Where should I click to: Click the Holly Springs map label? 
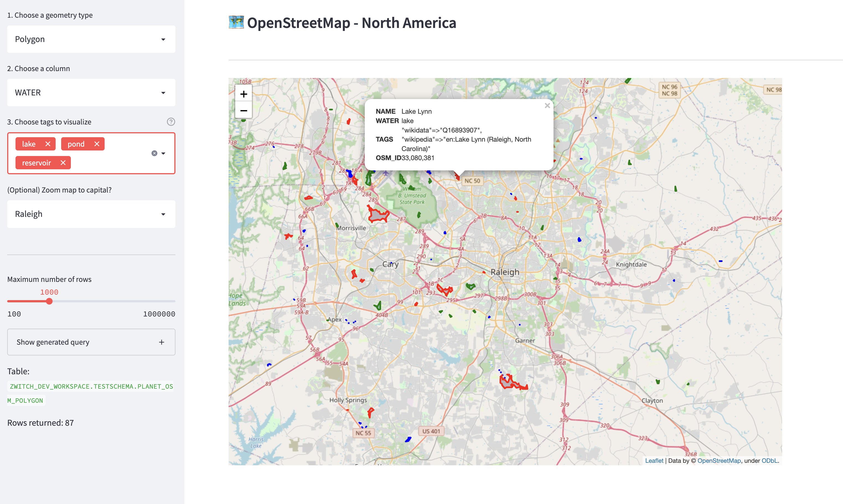click(x=348, y=400)
